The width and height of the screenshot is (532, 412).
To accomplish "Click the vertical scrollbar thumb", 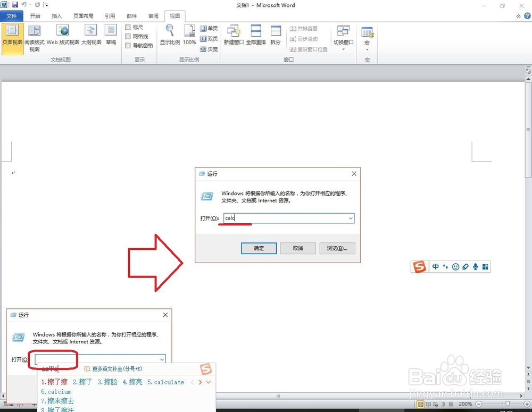I will (x=528, y=130).
